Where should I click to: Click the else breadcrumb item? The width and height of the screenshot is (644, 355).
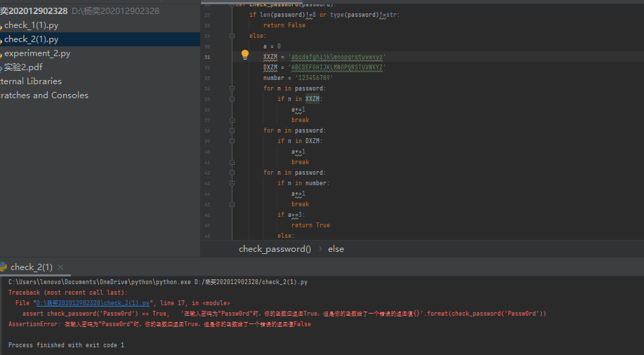point(336,249)
